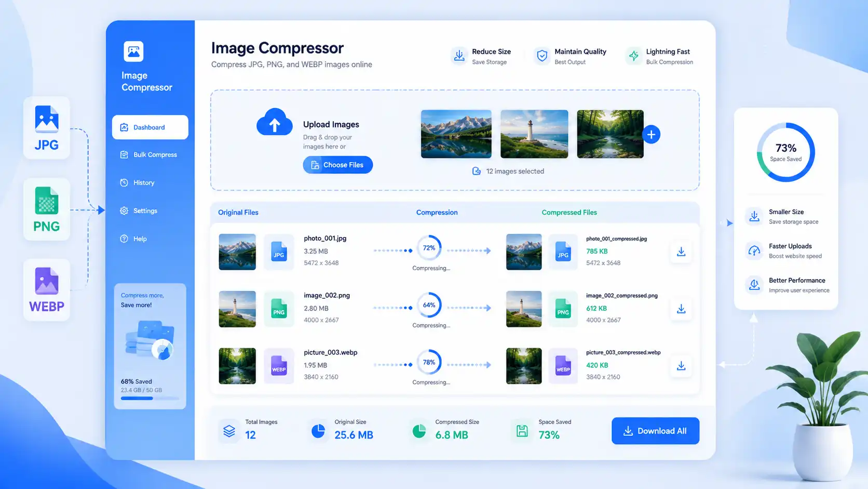Screen dimensions: 868x489
Task: Click the Total Images layers icon
Action: tap(229, 431)
